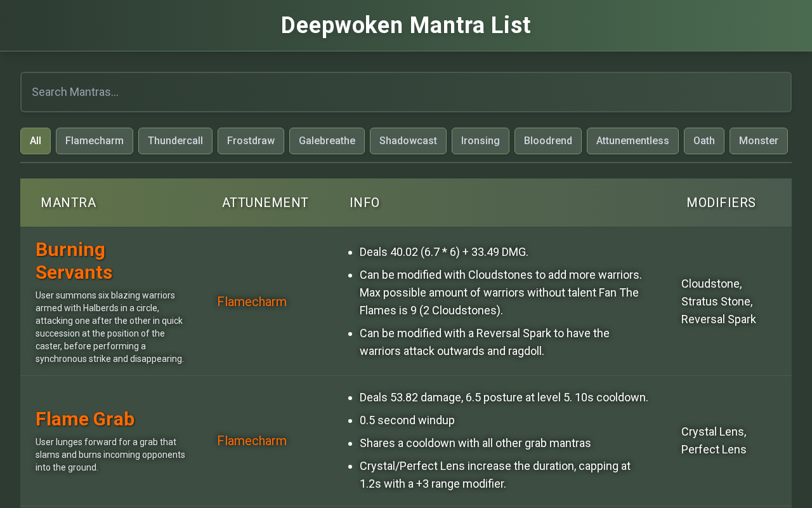Click the Attunement column header

point(265,203)
